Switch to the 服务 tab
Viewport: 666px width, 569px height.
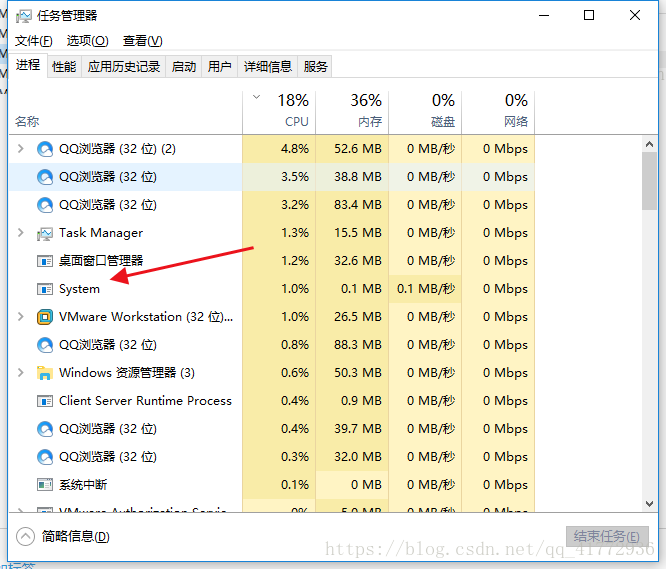(315, 67)
